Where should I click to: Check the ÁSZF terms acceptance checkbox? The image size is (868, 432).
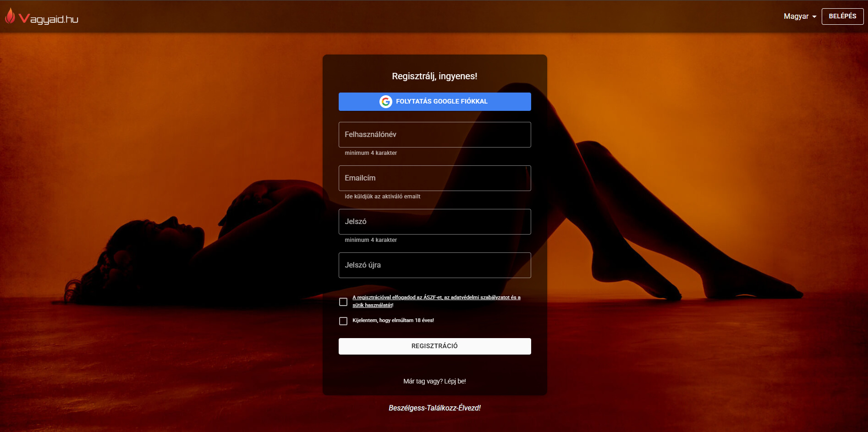(343, 302)
